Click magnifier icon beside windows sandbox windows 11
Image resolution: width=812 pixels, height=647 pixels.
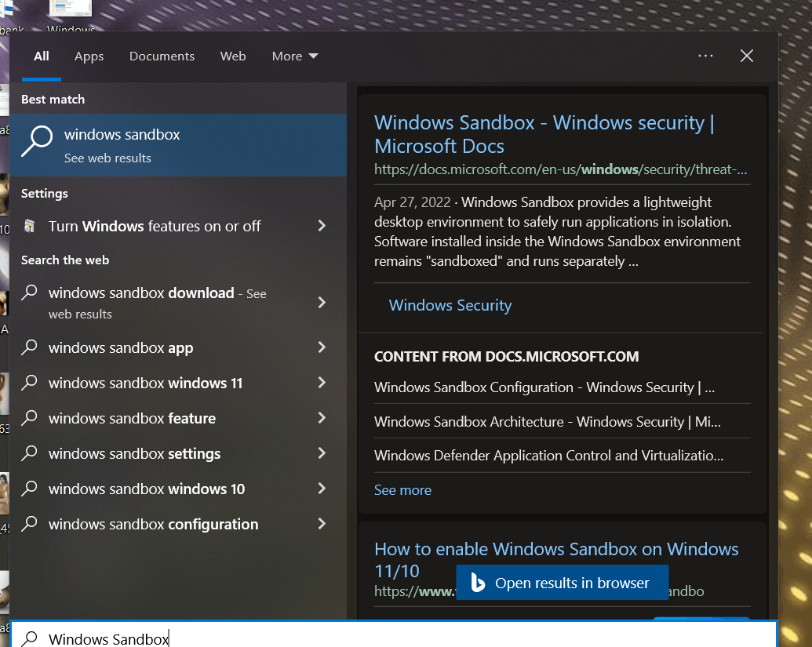(x=30, y=383)
